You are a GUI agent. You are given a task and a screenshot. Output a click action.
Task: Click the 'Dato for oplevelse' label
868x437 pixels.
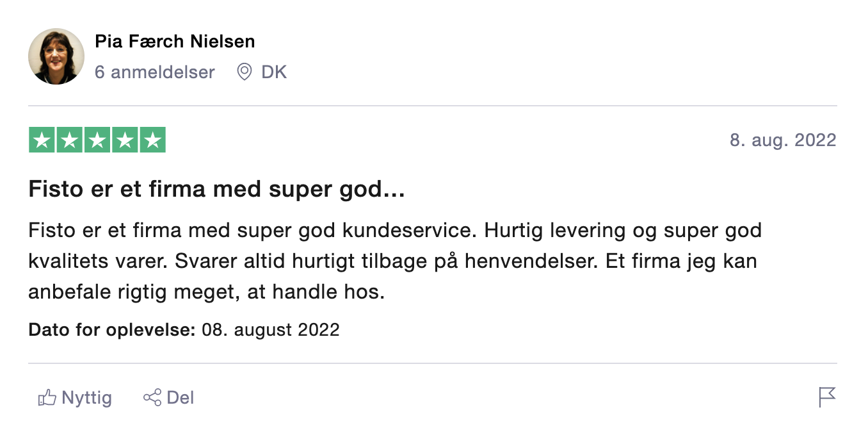point(112,330)
